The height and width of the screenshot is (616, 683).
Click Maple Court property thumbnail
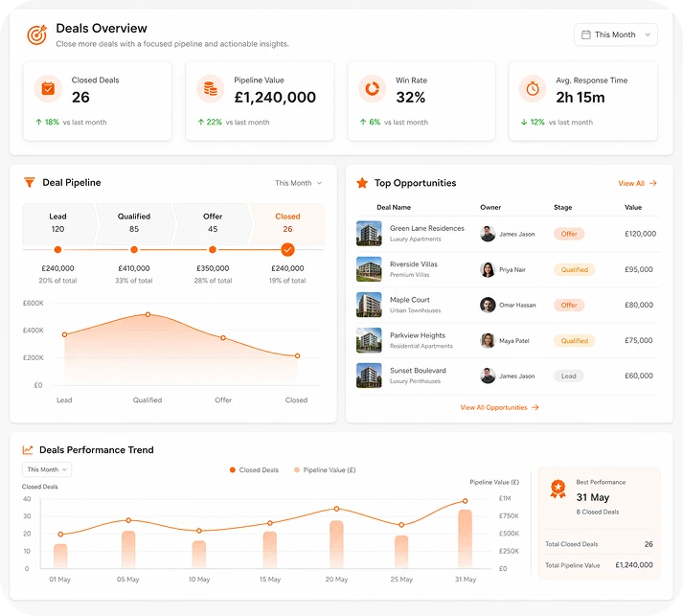[369, 305]
